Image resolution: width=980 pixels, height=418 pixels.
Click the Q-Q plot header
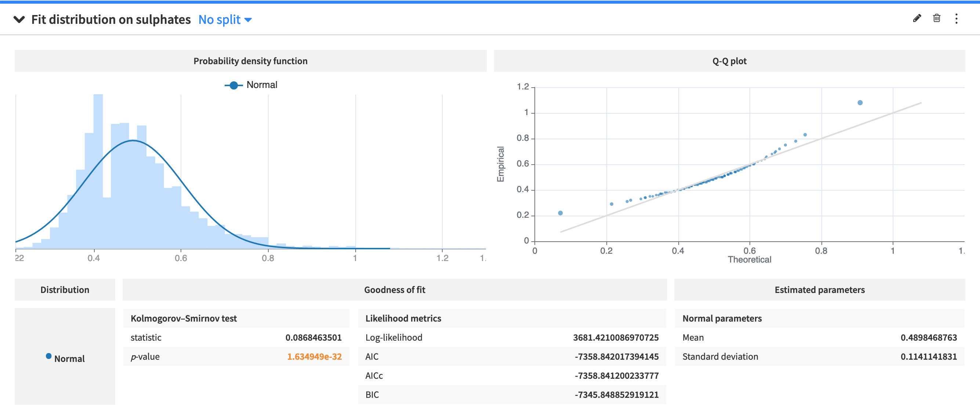pyautogui.click(x=729, y=61)
